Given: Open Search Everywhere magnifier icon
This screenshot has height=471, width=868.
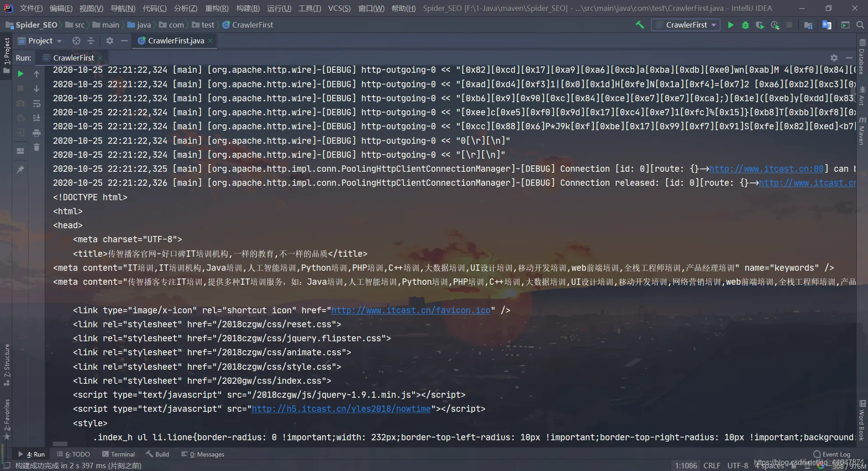Looking at the screenshot, I should (860, 25).
